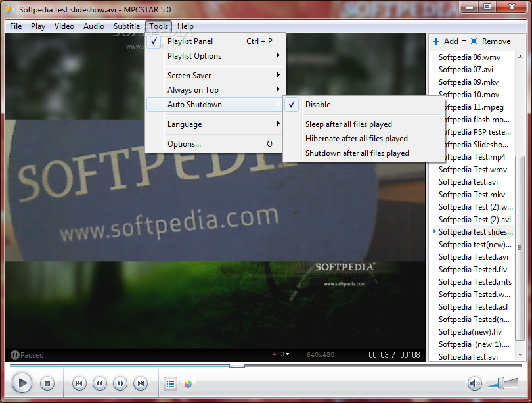The width and height of the screenshot is (532, 403).
Task: Click the Paused status icon
Action: coord(14,355)
